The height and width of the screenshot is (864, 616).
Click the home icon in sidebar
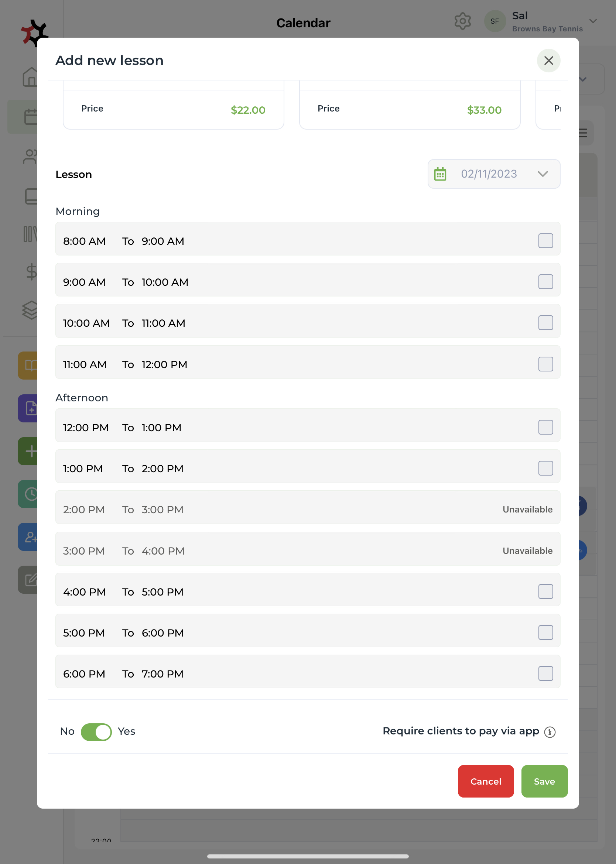[x=30, y=77]
